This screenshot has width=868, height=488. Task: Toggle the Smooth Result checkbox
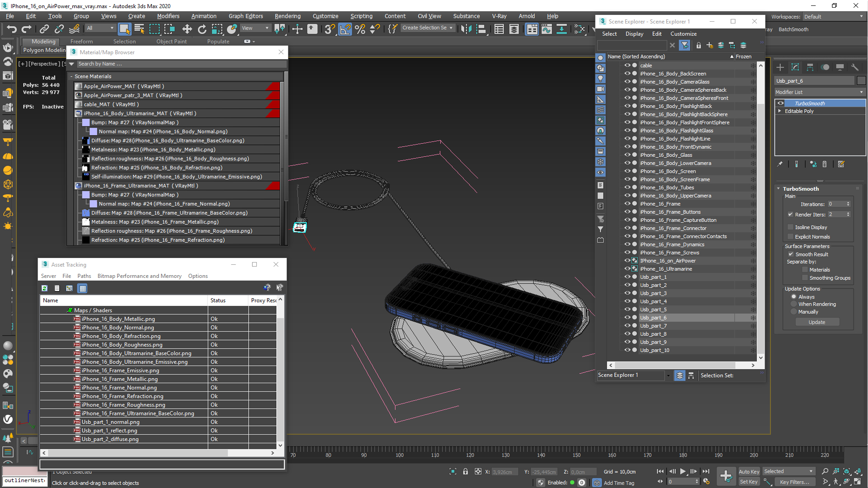tap(791, 254)
